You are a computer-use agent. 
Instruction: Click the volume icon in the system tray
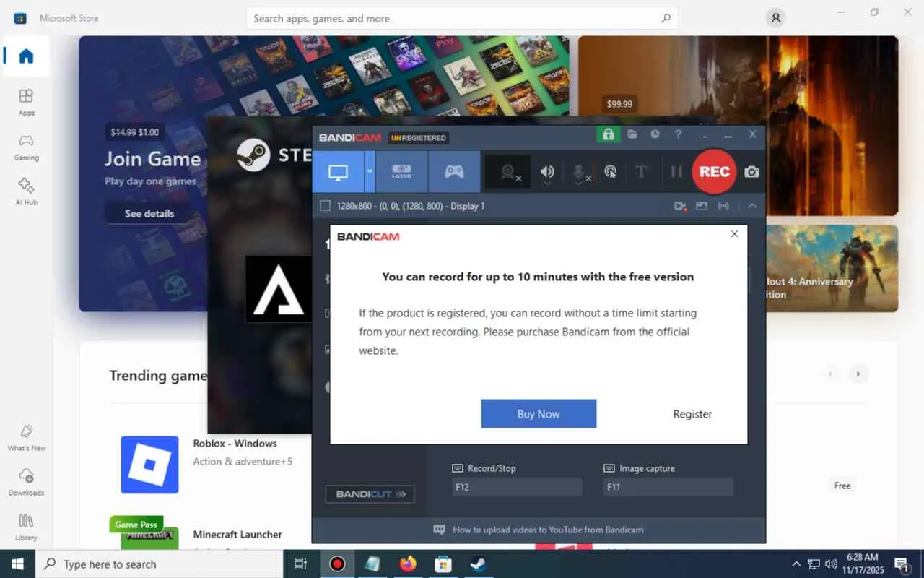click(831, 564)
